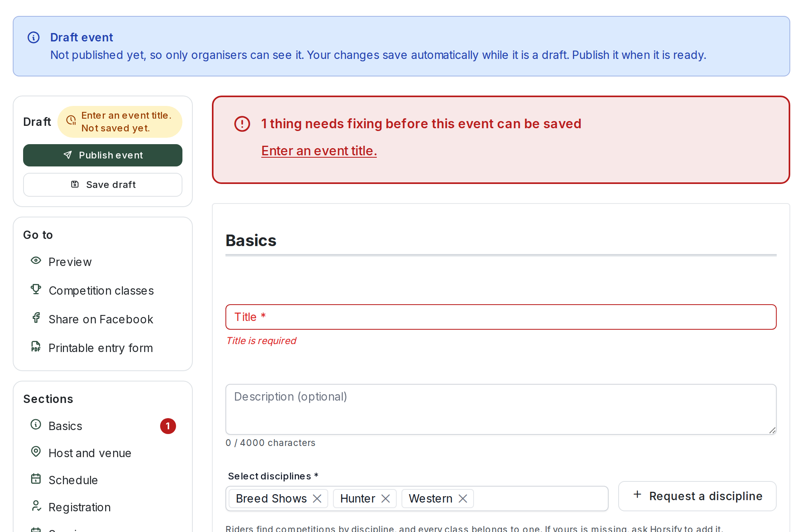Click the person icon beside Registration

pyautogui.click(x=36, y=506)
